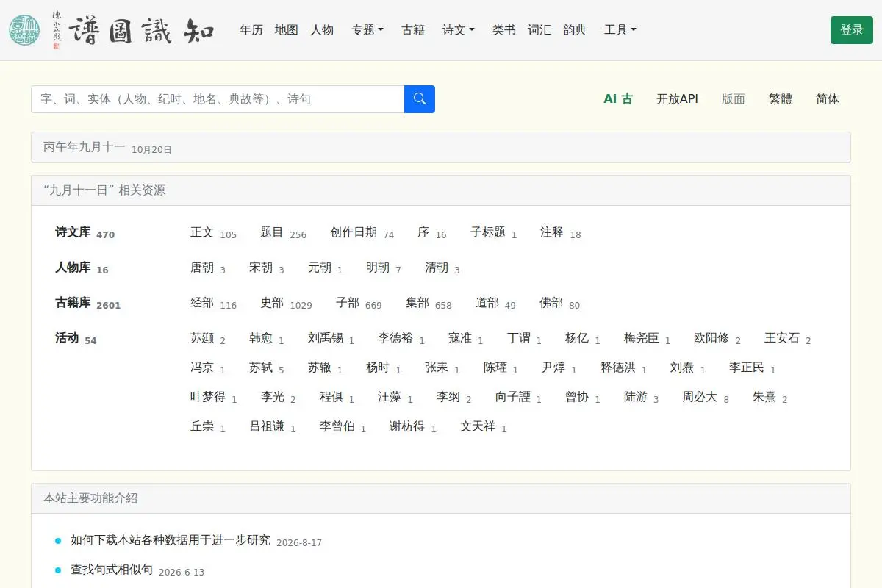Click the 版面 link
Viewport: 882px width, 588px height.
[x=734, y=99]
